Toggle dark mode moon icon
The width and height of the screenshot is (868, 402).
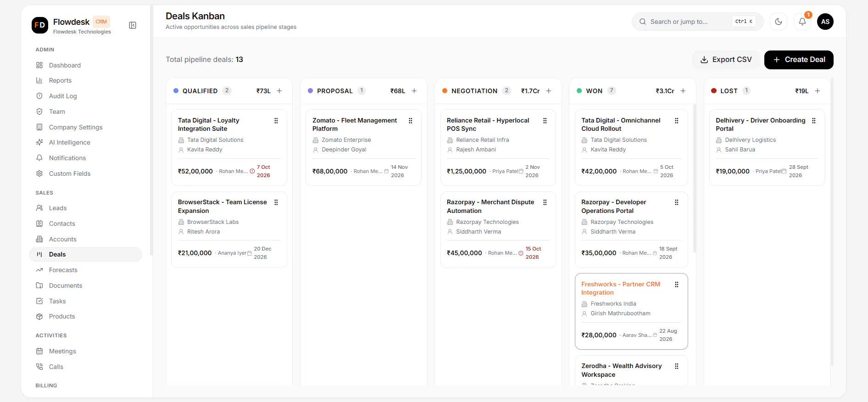[779, 22]
